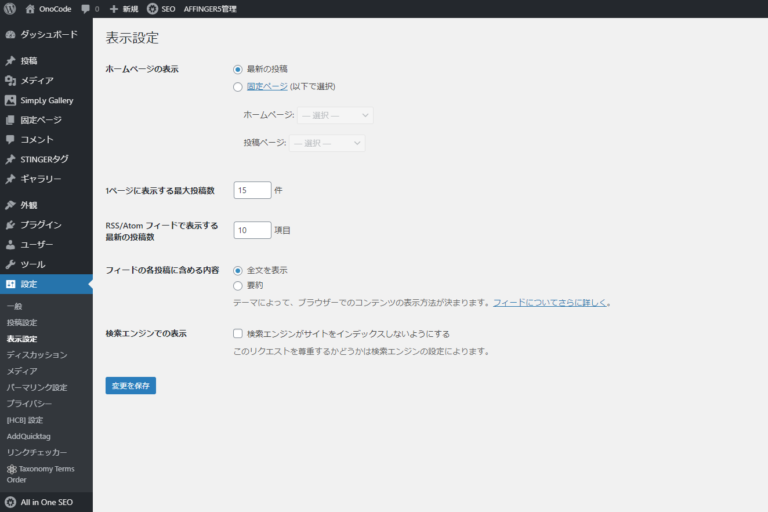768x512 pixels.
Task: Open the Media library icon in sidebar
Action: click(x=10, y=80)
